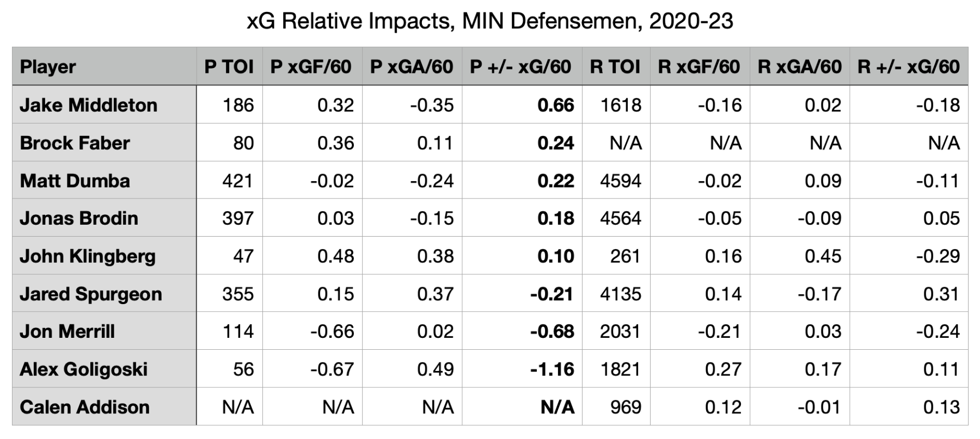The height and width of the screenshot is (439, 980).
Task: Select the R xGA/60 column header
Action: [x=799, y=67]
